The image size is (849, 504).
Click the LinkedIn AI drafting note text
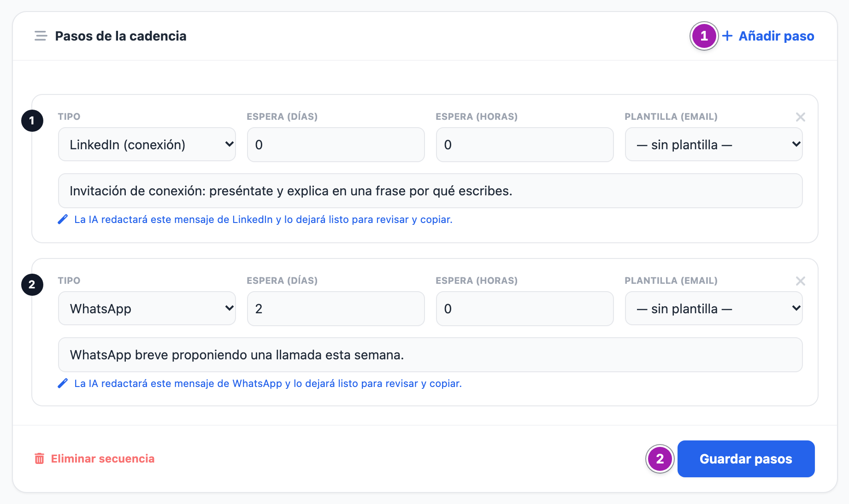coord(263,219)
